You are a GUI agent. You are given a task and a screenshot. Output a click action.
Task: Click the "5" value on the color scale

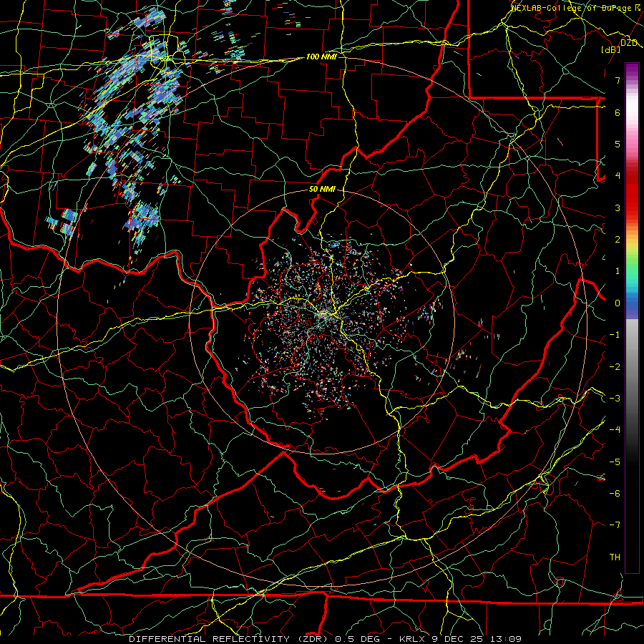[x=618, y=144]
